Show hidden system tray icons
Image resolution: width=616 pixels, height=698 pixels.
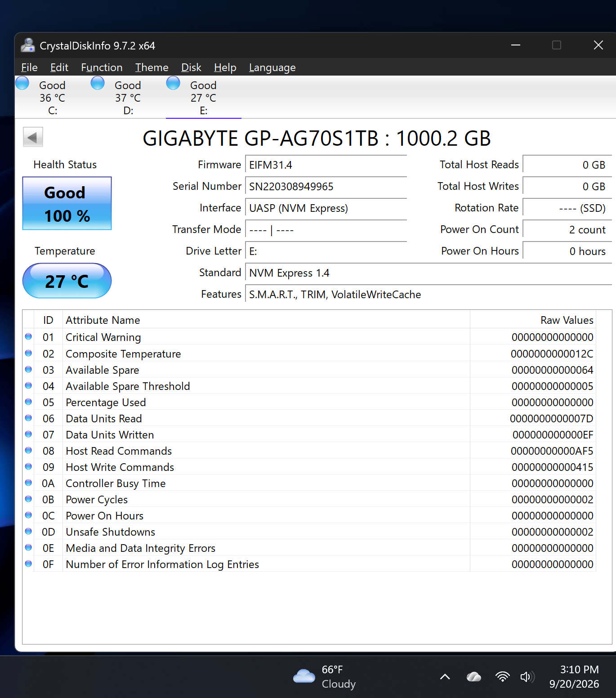coord(445,677)
